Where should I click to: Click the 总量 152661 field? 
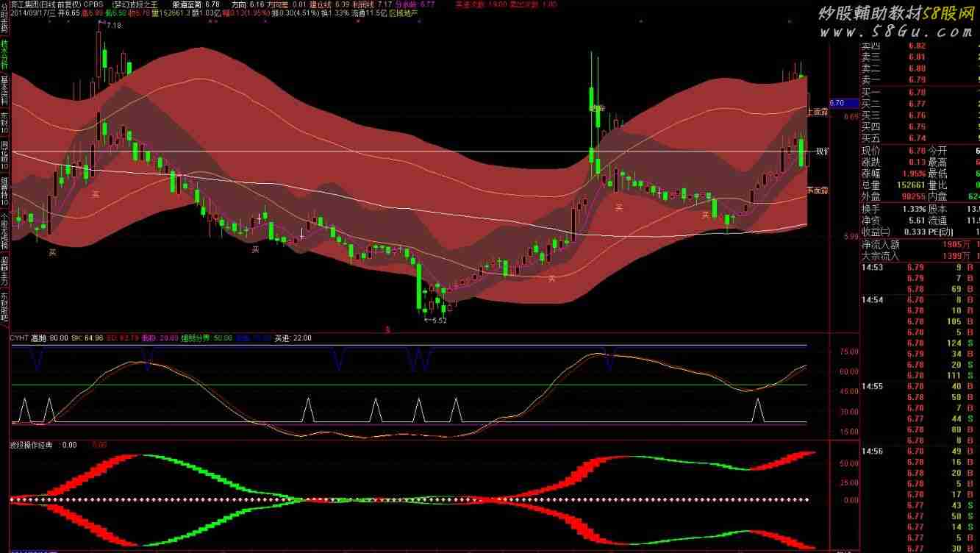(x=894, y=185)
